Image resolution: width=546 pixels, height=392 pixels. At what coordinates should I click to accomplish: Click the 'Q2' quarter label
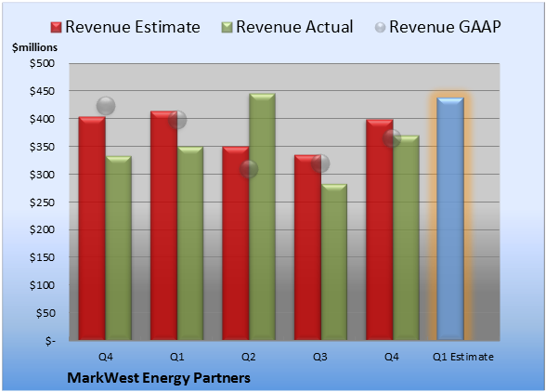click(249, 357)
